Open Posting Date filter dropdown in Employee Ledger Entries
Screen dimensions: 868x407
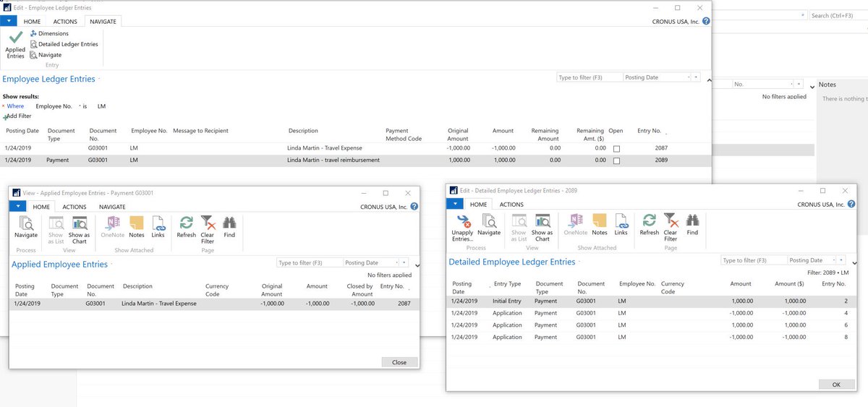coord(688,77)
